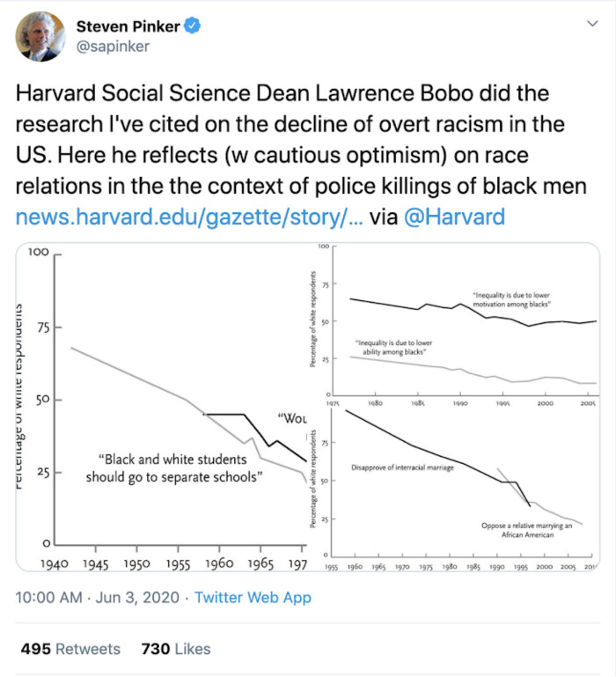Click Steven Pinker's profile avatar photo
Screen dimensions: 616x677
point(39,37)
